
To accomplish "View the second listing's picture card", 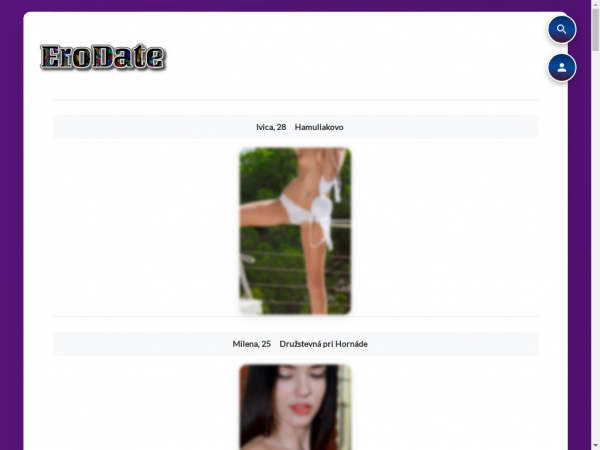I will tap(295, 407).
